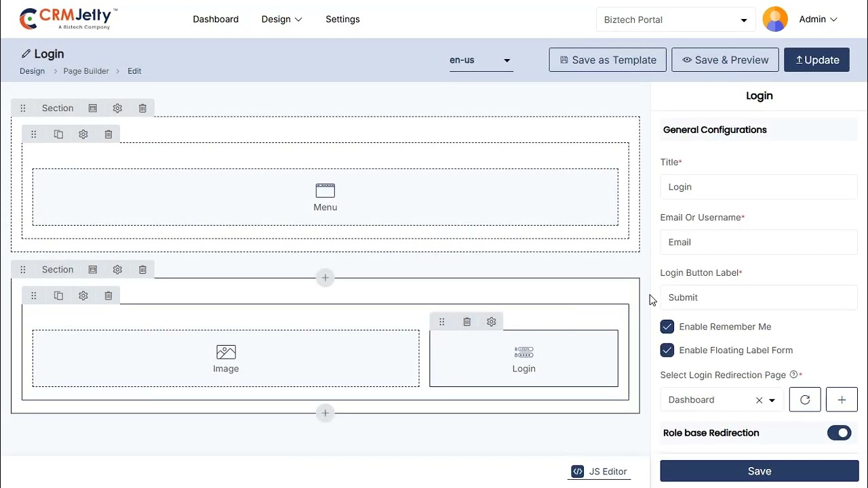Image resolution: width=868 pixels, height=488 pixels.
Task: Open second Section's settings gear
Action: coord(117,270)
